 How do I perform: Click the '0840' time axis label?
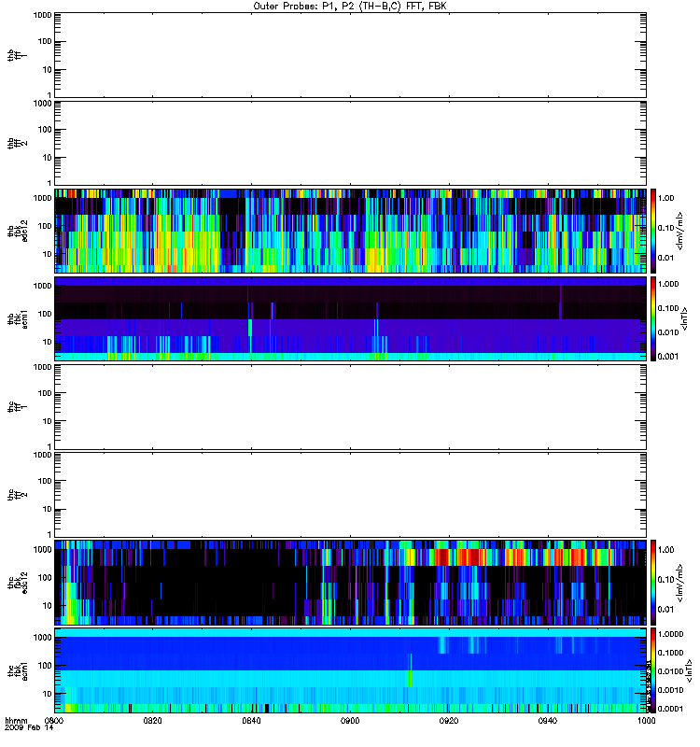251,720
